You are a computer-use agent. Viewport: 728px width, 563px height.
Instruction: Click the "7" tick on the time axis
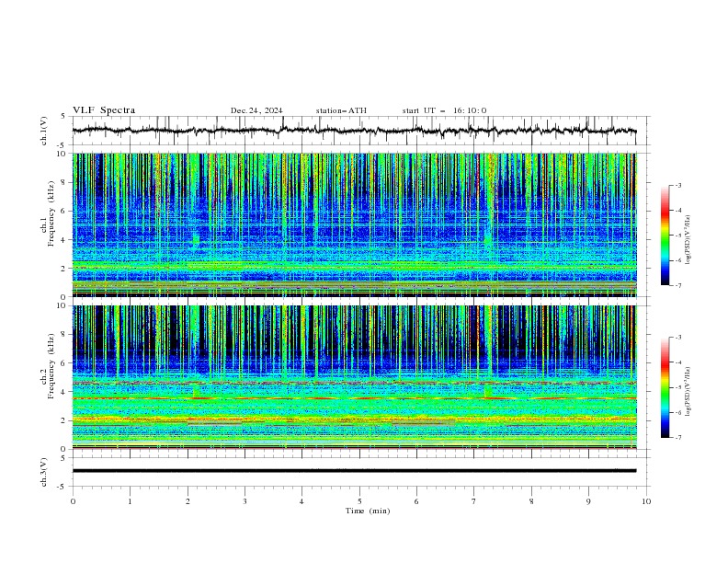point(474,501)
